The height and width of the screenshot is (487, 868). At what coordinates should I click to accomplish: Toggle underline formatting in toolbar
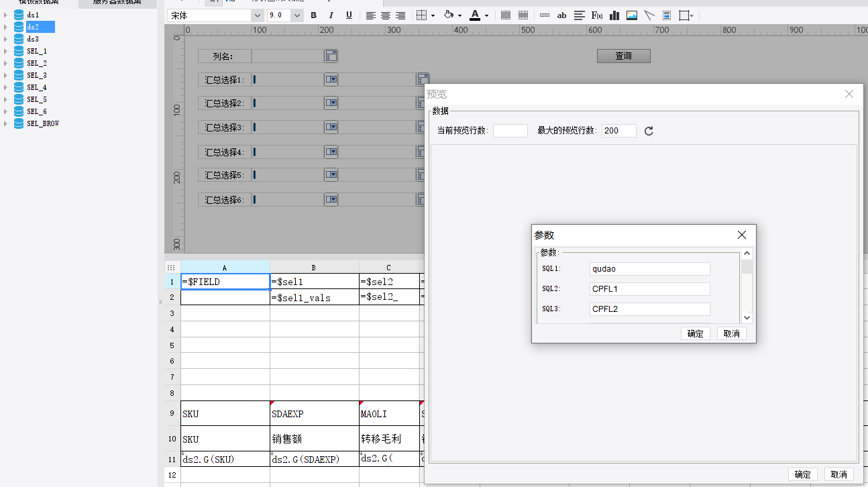pyautogui.click(x=349, y=15)
